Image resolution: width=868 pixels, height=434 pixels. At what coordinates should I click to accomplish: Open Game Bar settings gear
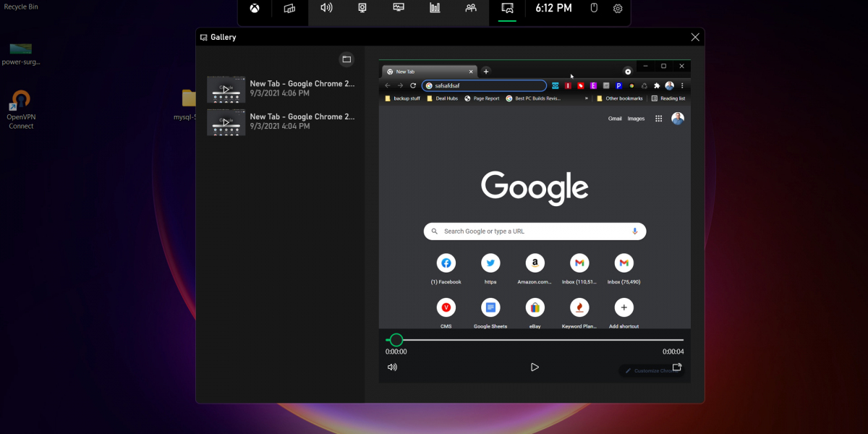pyautogui.click(x=618, y=9)
